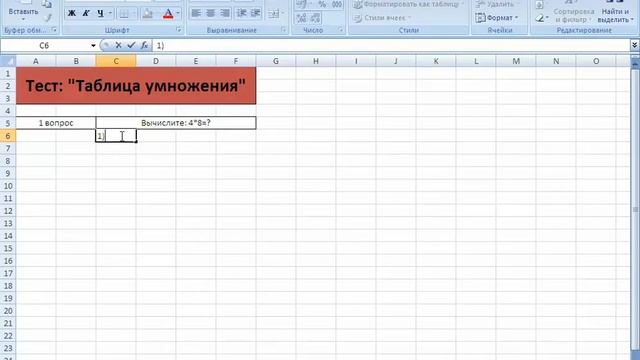
Task: Click into formula bar text field
Action: click(390, 45)
